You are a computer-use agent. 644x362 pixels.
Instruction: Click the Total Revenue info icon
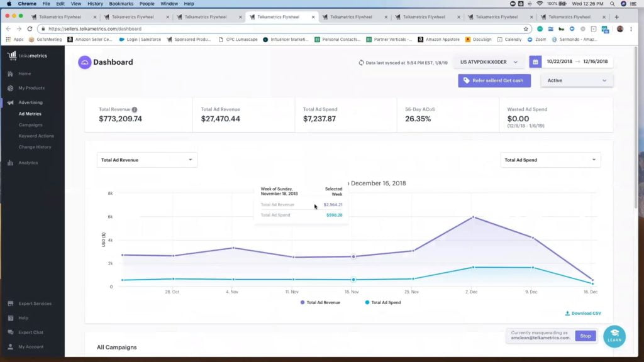coord(135,109)
